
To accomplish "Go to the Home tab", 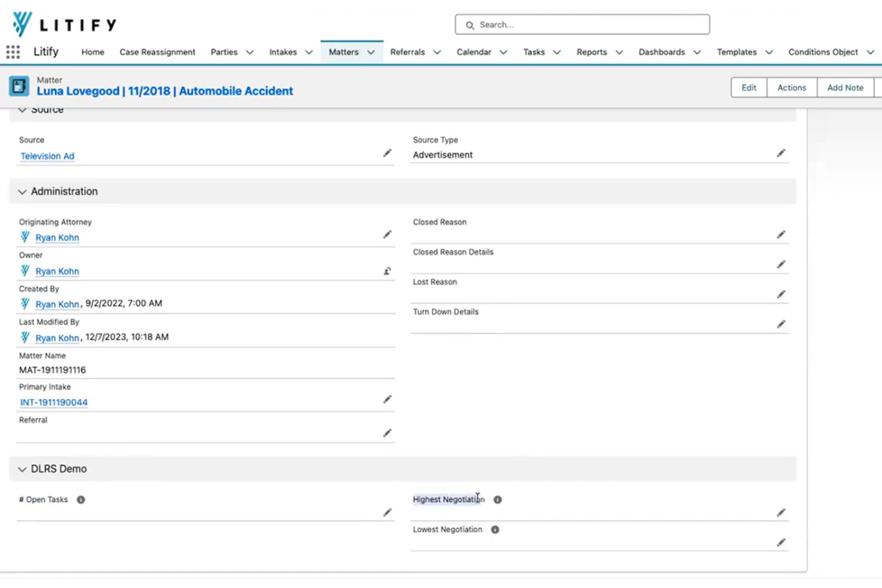I will (x=93, y=52).
